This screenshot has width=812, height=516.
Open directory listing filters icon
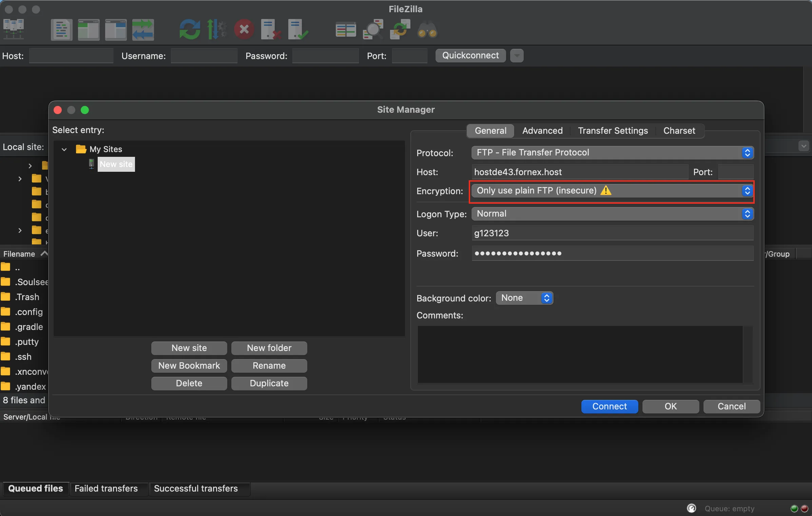tap(346, 30)
